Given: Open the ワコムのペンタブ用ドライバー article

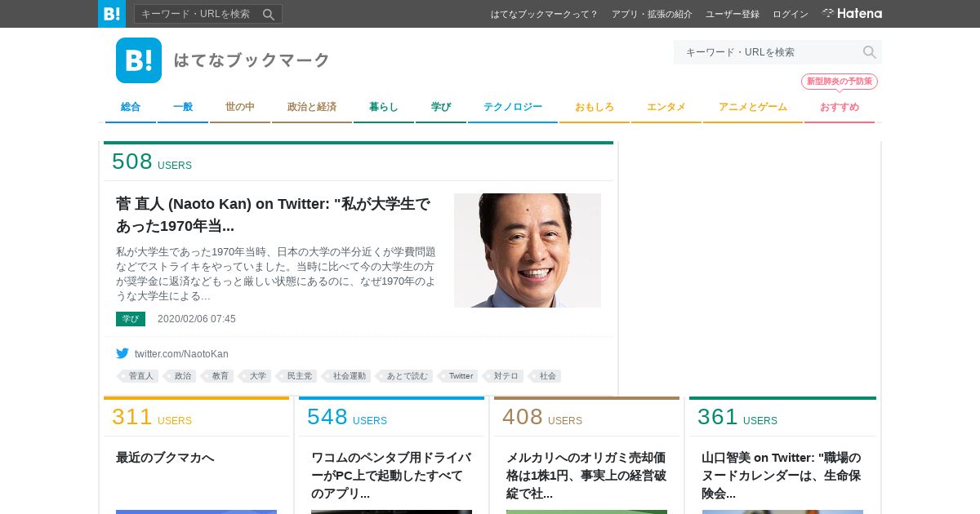Looking at the screenshot, I should 391,476.
